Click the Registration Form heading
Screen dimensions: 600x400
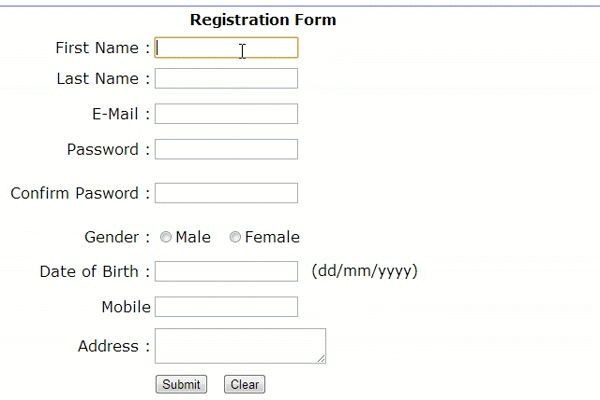[263, 20]
